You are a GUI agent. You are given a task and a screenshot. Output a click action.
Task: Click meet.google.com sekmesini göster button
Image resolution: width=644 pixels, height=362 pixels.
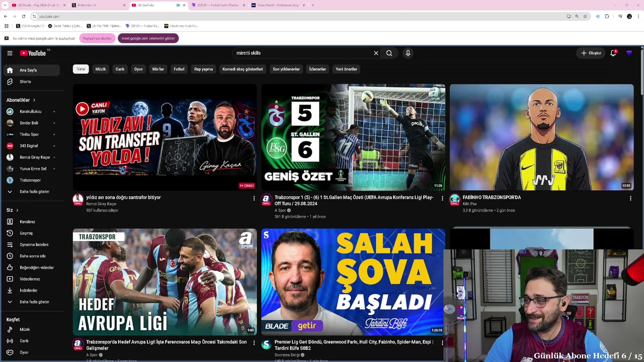point(148,38)
